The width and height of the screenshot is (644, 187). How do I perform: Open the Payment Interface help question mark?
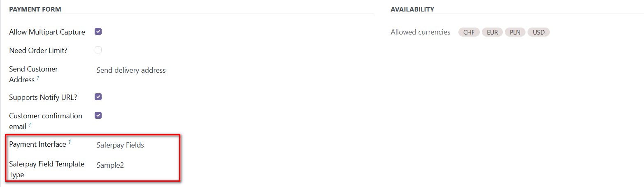[x=70, y=142]
